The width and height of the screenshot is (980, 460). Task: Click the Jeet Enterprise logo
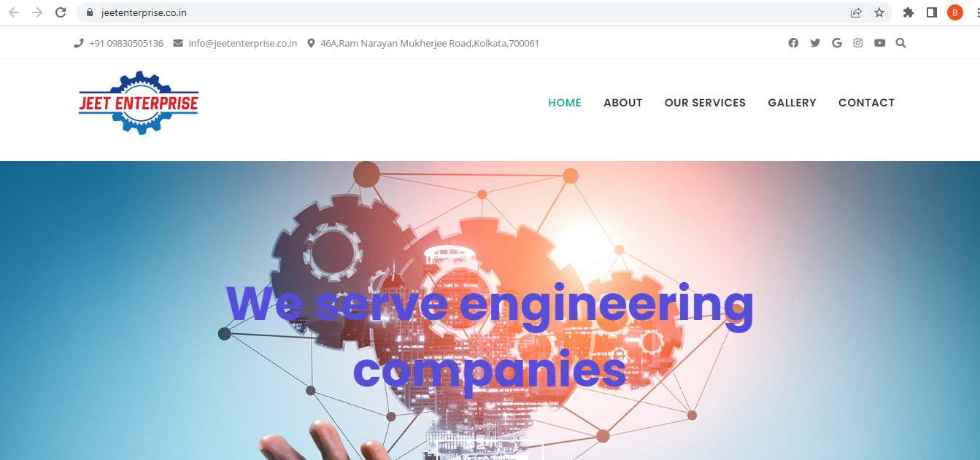[x=139, y=103]
